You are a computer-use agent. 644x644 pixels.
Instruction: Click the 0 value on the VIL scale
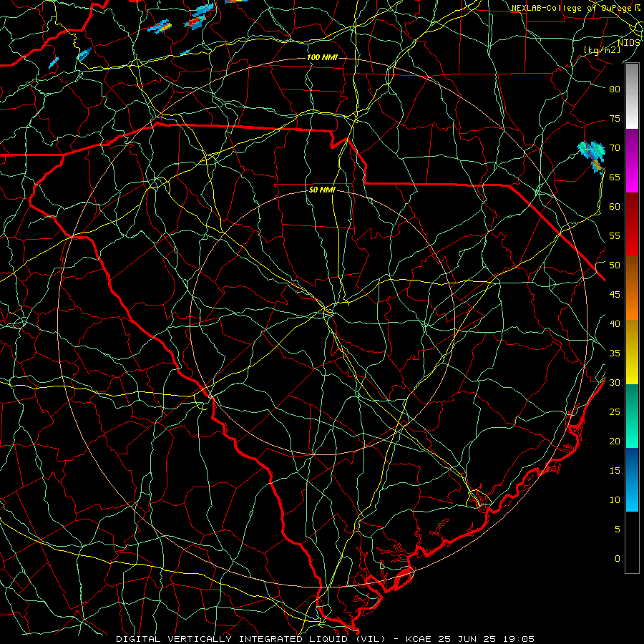coord(618,559)
